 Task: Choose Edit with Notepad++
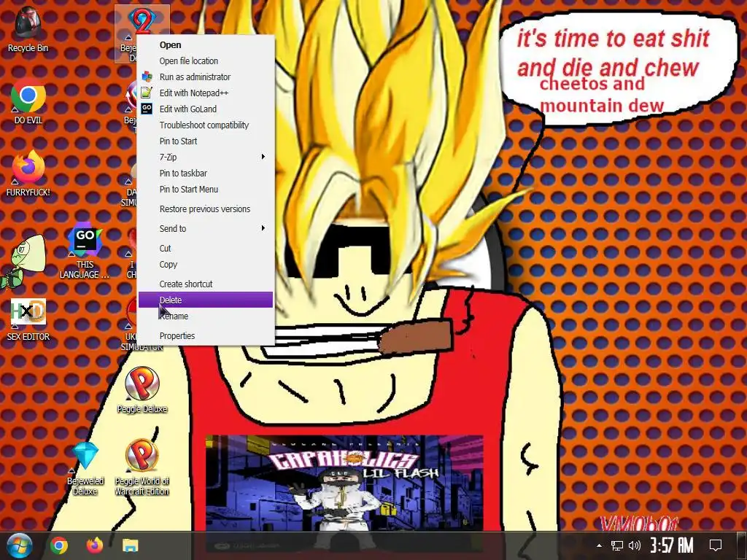click(205, 93)
